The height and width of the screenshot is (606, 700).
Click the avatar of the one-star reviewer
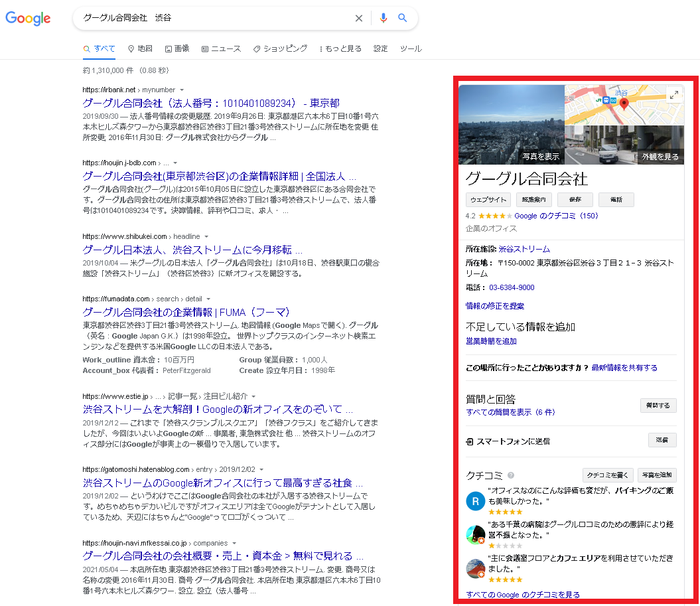476,534
